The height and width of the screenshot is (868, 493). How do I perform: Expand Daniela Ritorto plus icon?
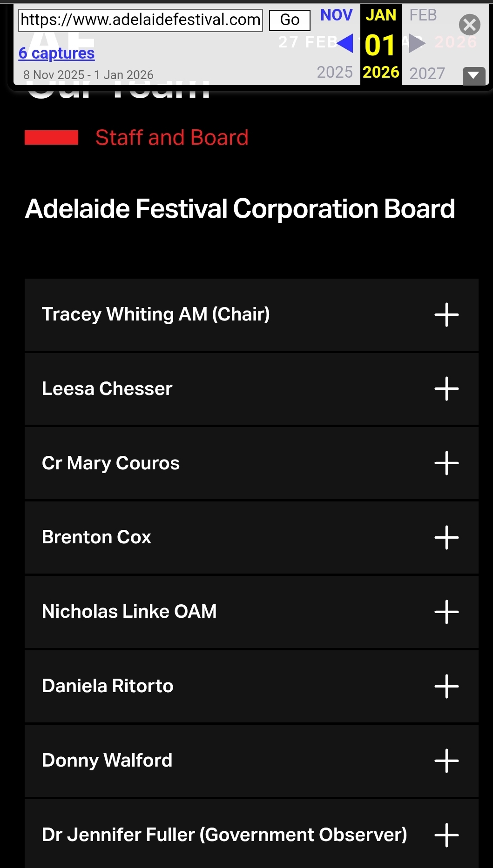pyautogui.click(x=446, y=687)
